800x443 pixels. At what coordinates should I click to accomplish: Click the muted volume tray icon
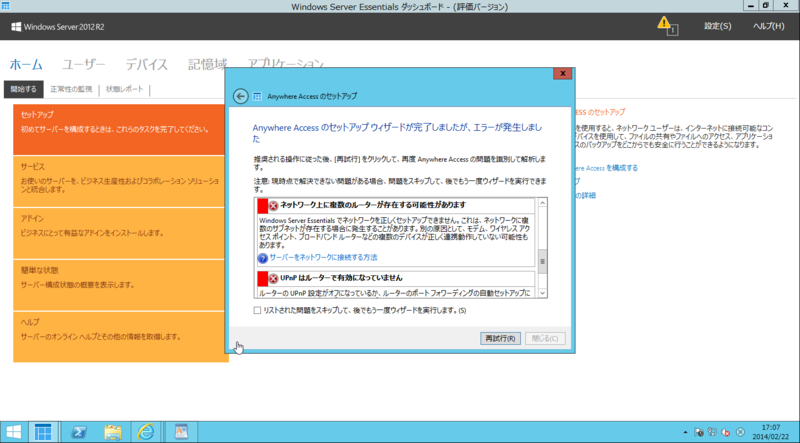tap(726, 432)
